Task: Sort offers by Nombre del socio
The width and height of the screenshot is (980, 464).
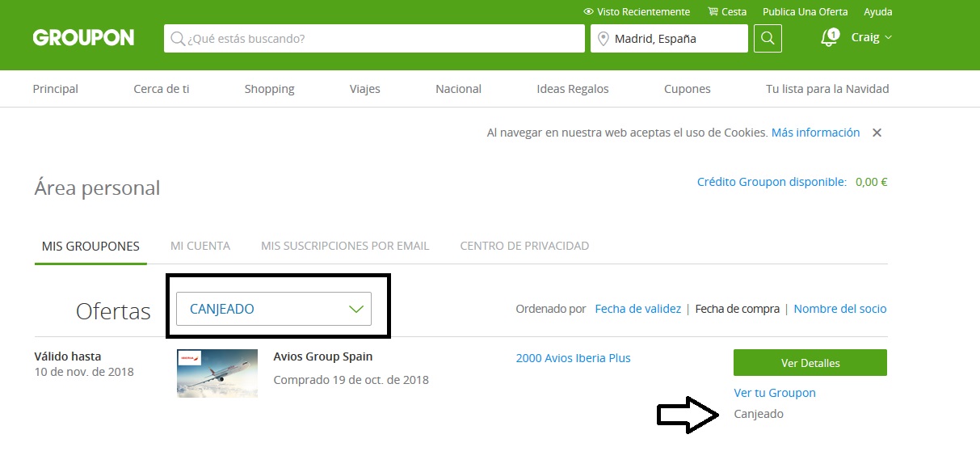Action: point(839,309)
